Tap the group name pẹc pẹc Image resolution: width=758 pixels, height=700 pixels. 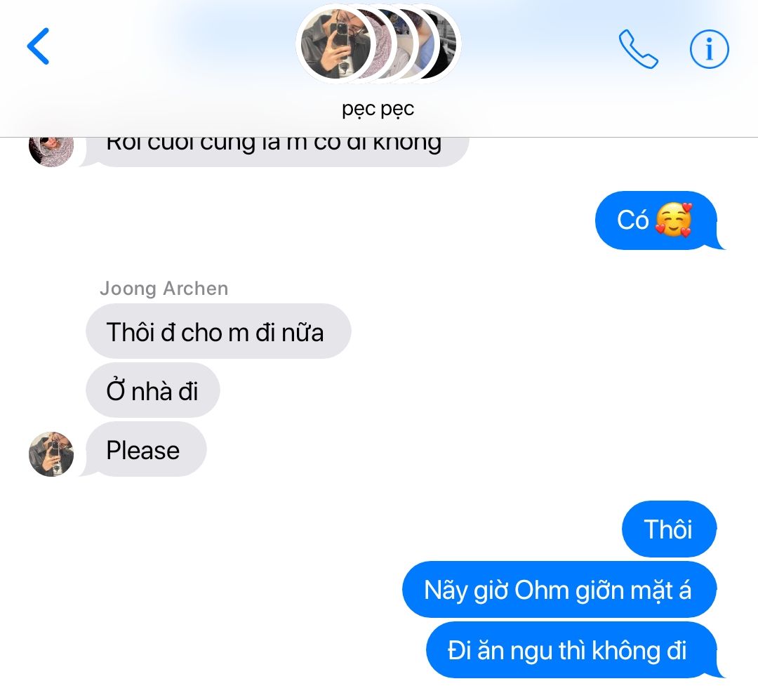click(378, 110)
